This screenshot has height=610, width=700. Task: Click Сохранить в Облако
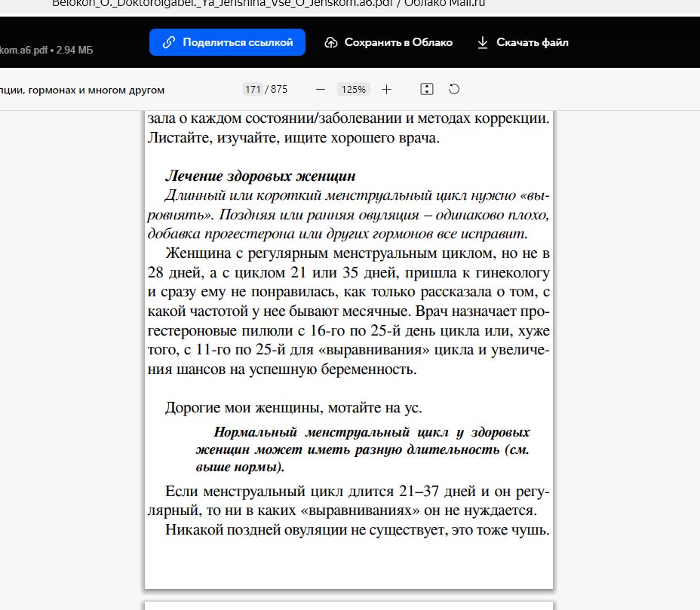398,42
